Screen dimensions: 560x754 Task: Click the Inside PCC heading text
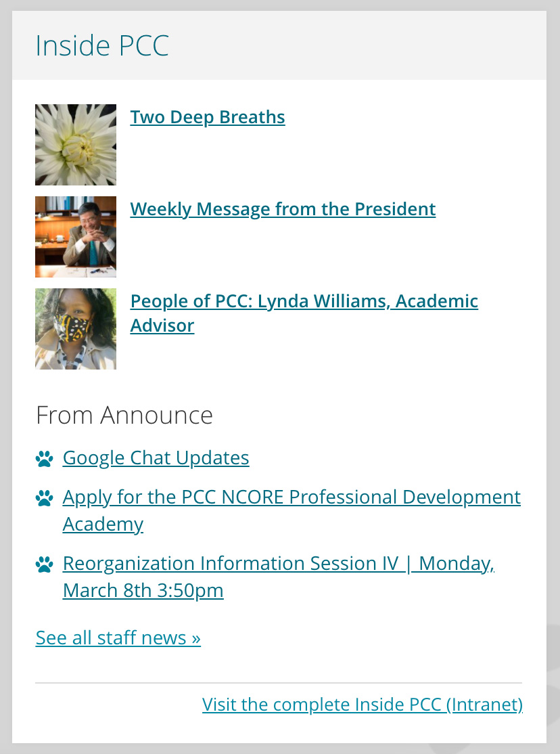(x=102, y=46)
